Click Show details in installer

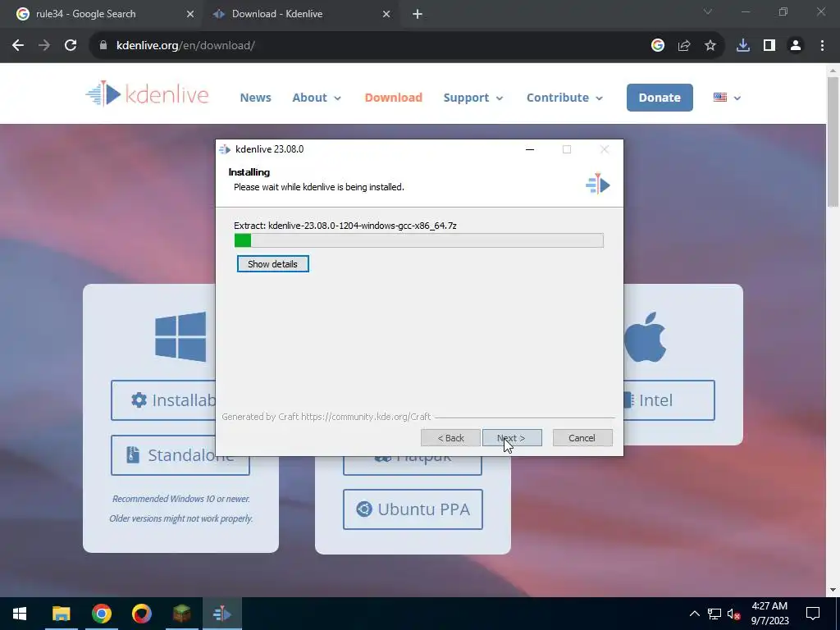point(272,263)
